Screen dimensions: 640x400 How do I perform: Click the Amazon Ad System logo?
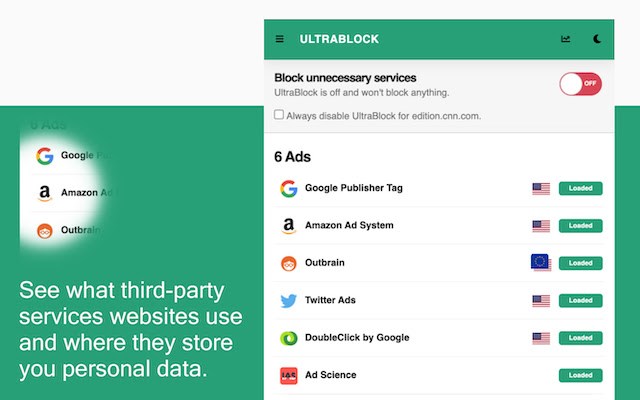289,226
